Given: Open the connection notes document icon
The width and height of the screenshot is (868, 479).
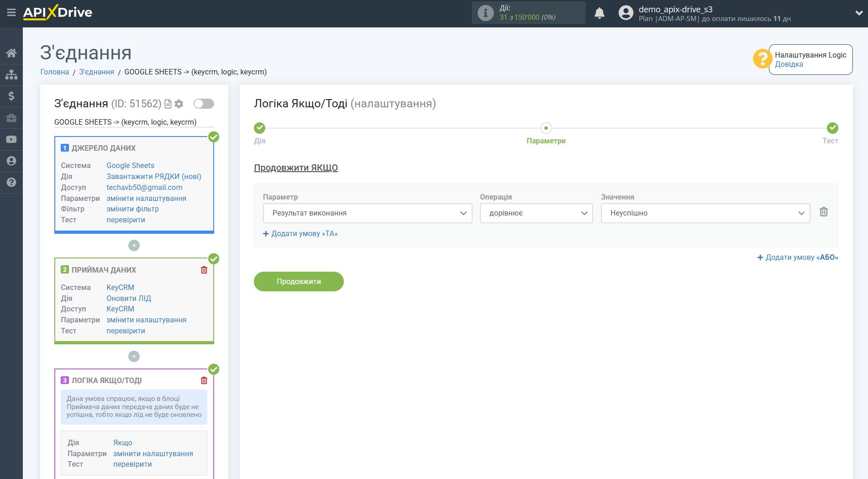Looking at the screenshot, I should [168, 104].
